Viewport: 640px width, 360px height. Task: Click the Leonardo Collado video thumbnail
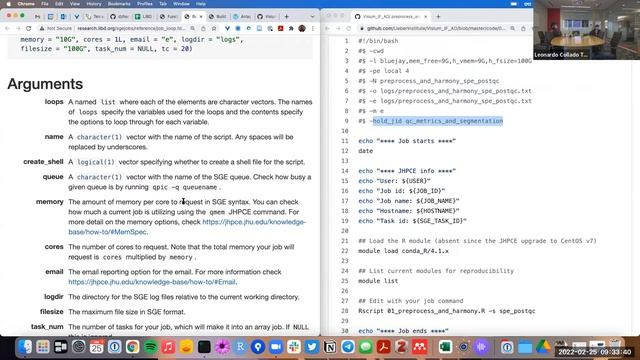tap(587, 30)
